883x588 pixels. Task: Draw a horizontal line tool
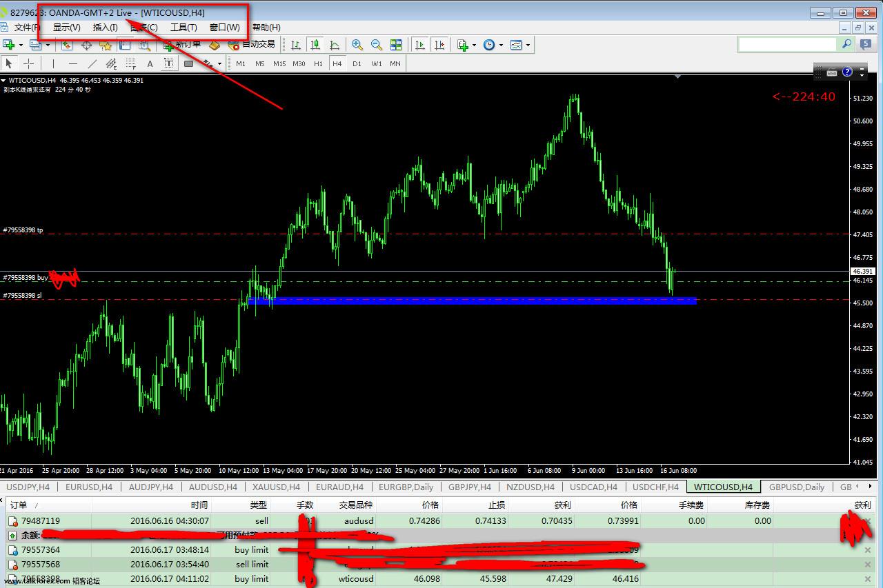pyautogui.click(x=72, y=63)
